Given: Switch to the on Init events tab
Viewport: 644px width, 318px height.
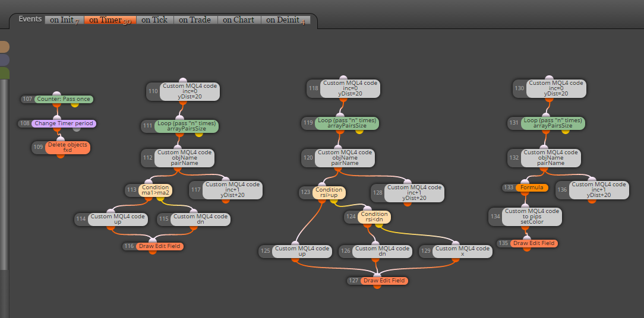Looking at the screenshot, I should click(64, 20).
